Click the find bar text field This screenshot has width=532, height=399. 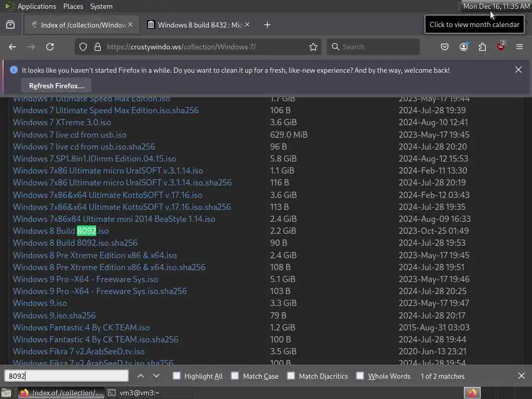(66, 376)
